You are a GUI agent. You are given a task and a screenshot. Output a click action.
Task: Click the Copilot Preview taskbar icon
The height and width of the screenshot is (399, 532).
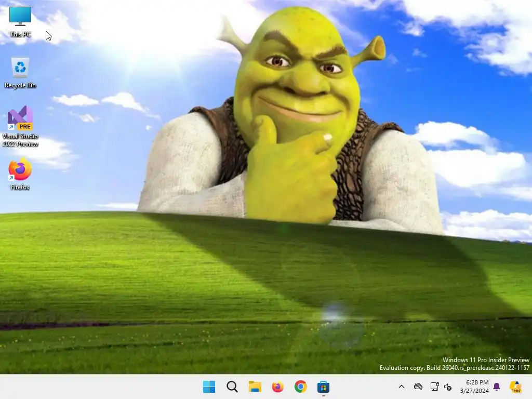tap(515, 387)
